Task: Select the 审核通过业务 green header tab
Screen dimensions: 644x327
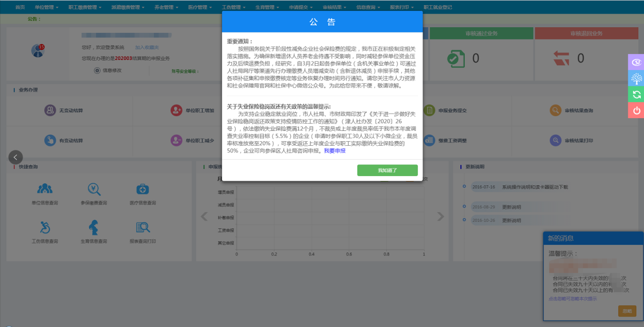Action: tap(481, 33)
